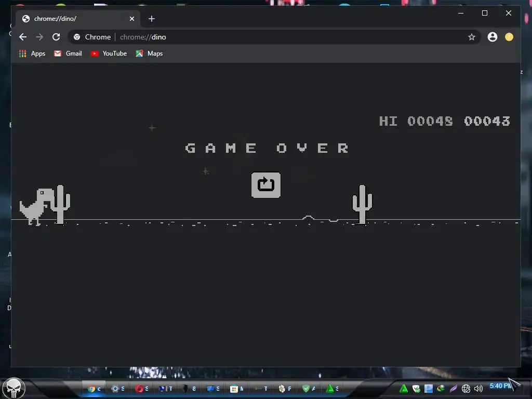Click the green shield tray icon
Screen dimensions: 532x399
click(416, 389)
